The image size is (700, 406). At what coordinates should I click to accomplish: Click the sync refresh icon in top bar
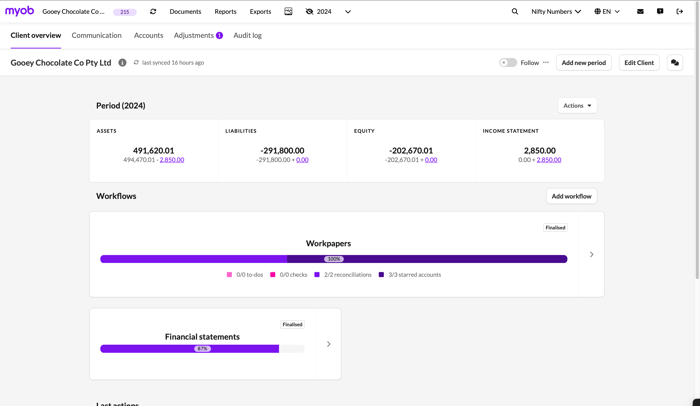click(x=153, y=12)
